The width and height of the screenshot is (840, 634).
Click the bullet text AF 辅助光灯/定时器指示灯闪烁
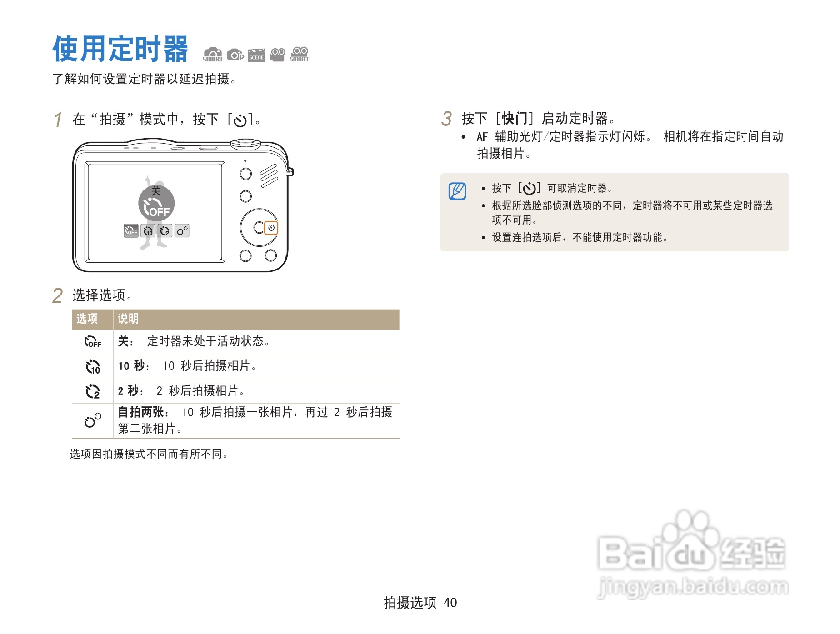coord(564,137)
